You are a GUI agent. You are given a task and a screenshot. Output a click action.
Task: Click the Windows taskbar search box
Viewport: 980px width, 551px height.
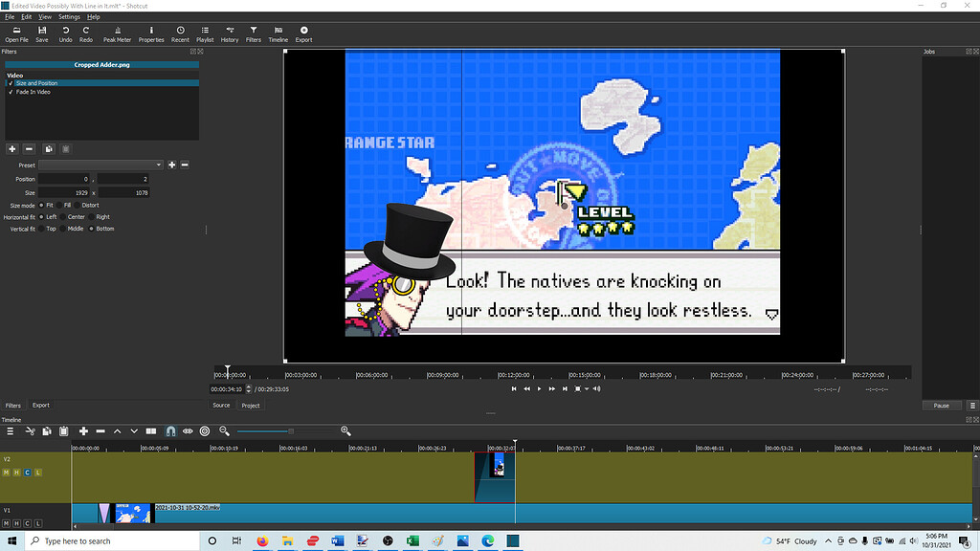click(96, 541)
